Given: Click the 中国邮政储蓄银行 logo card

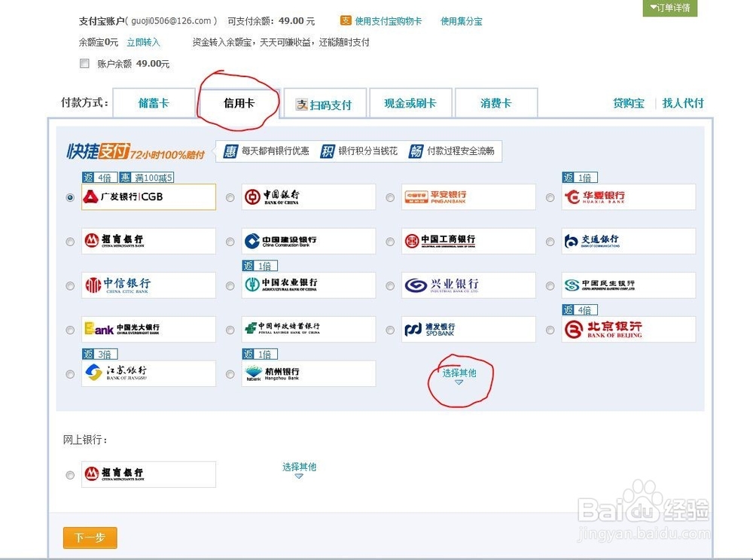Looking at the screenshot, I should (309, 329).
